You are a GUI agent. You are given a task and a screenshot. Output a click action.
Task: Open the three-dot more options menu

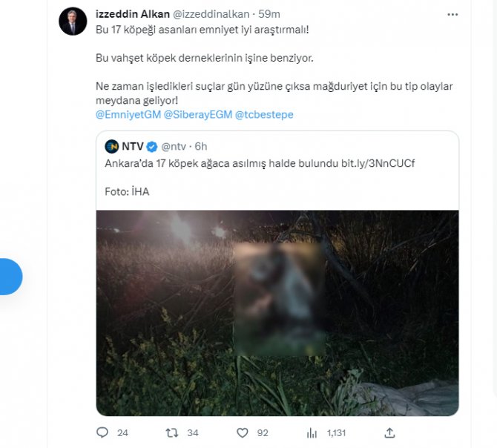pyautogui.click(x=452, y=14)
